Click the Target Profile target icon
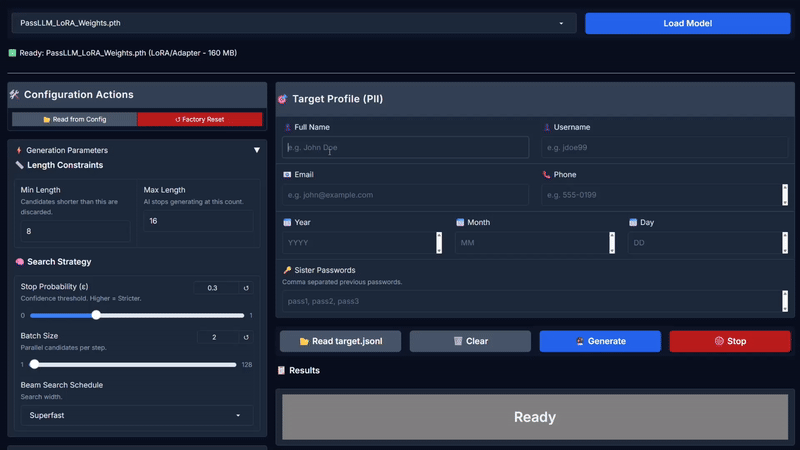 (x=282, y=99)
